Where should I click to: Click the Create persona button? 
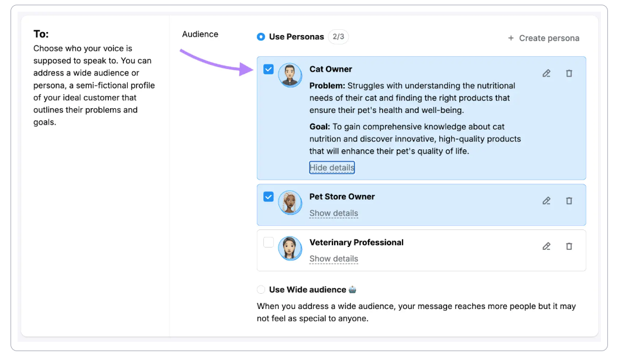pyautogui.click(x=543, y=37)
